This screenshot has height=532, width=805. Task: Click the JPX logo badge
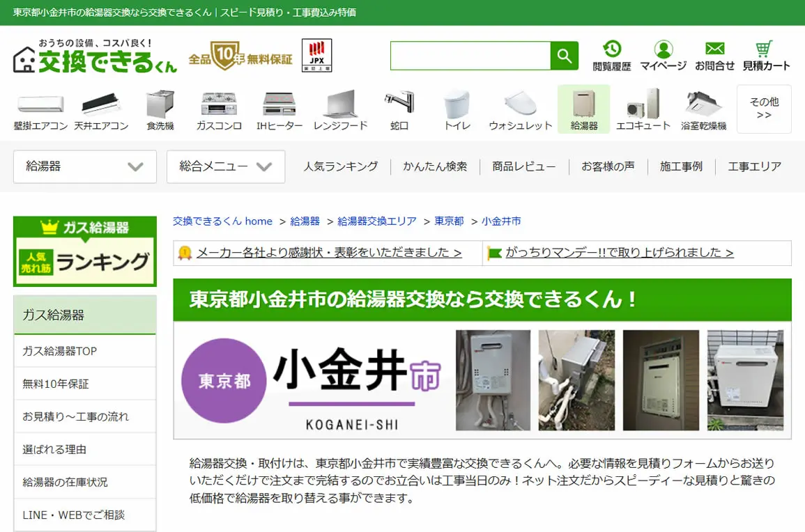[316, 56]
